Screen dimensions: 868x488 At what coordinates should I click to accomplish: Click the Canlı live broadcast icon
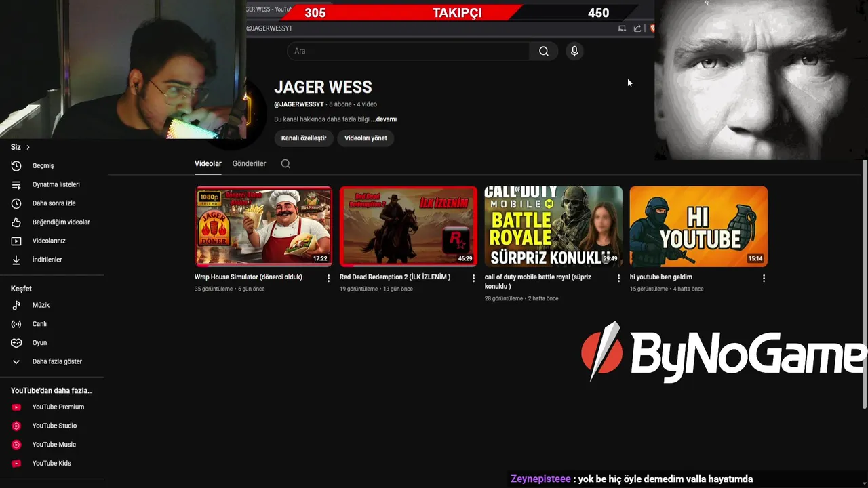pos(16,324)
